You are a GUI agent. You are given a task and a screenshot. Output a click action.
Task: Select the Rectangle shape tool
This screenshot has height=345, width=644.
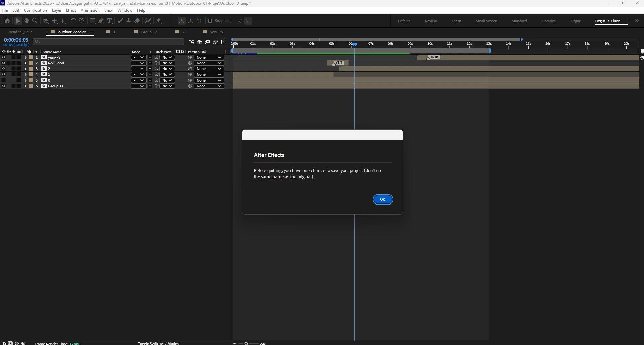click(x=93, y=21)
